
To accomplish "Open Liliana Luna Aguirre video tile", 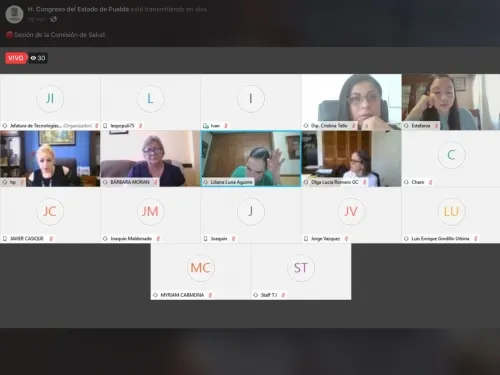I will [251, 159].
